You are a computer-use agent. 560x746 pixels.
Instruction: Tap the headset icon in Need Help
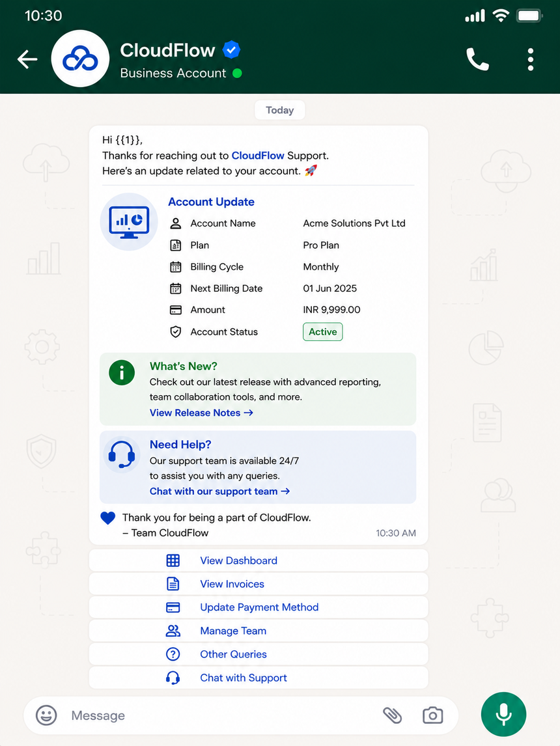pos(122,454)
